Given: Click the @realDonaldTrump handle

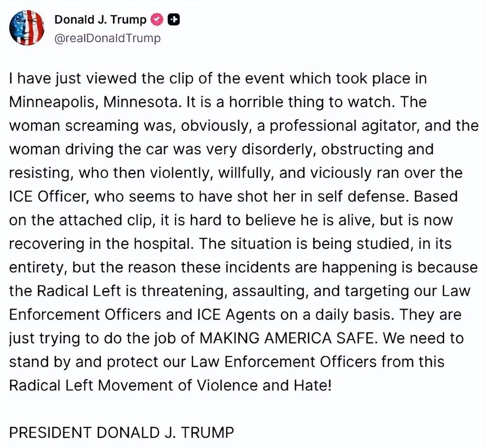Looking at the screenshot, I should [x=107, y=38].
